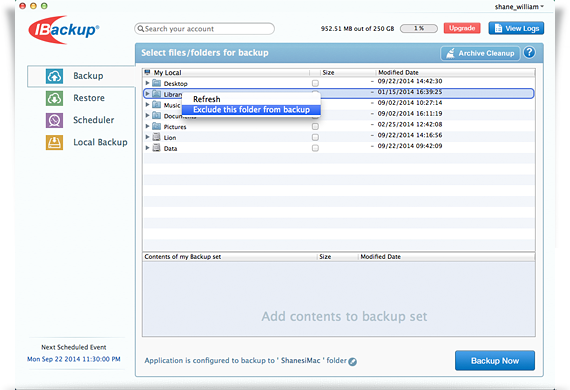Click the My Local computer icon
The height and width of the screenshot is (390, 570).
pos(147,72)
